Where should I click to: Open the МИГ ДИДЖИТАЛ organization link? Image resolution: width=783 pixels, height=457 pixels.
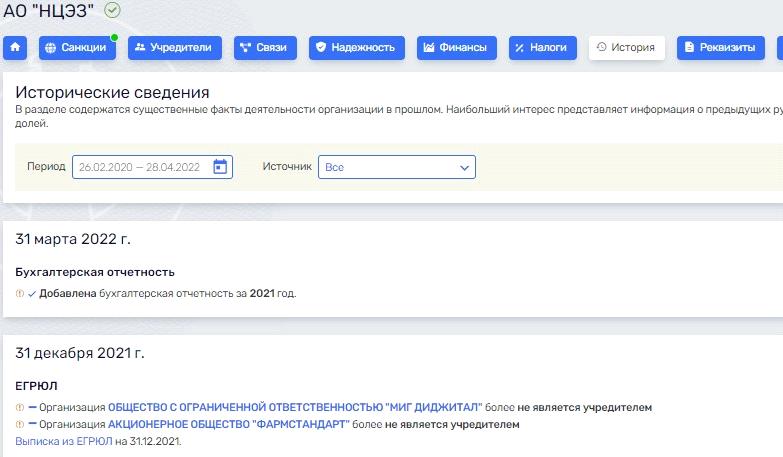[x=295, y=407]
